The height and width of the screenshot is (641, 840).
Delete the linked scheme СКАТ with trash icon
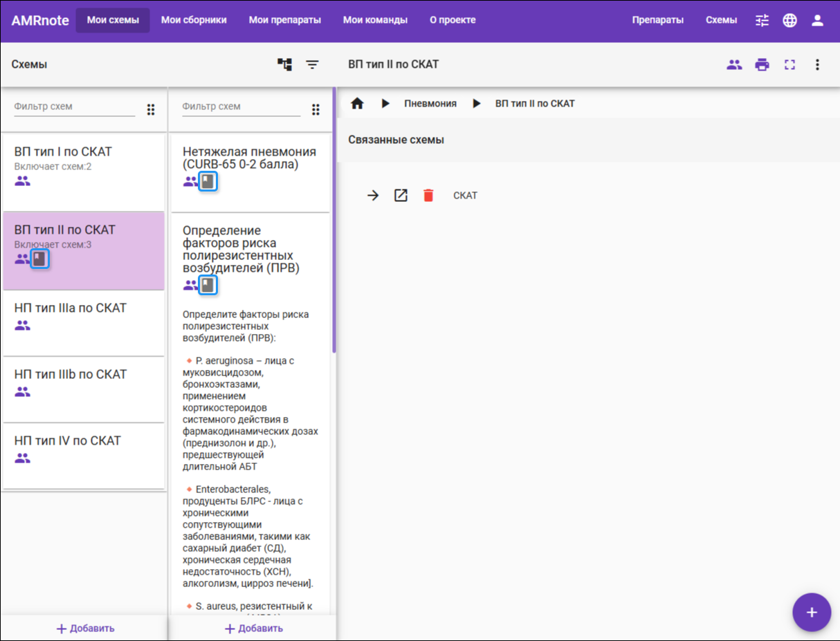[428, 196]
